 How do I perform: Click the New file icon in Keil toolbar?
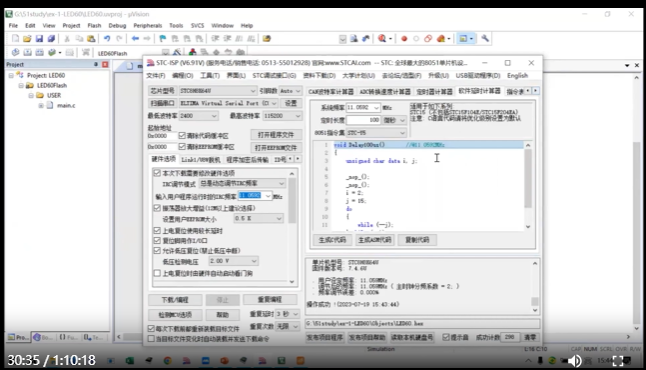(x=15, y=39)
